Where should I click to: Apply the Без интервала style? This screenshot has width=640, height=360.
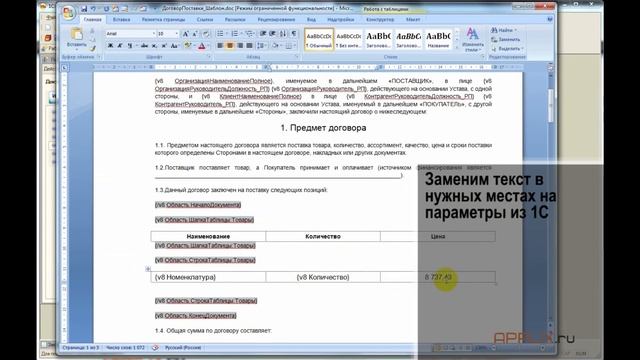coord(349,39)
